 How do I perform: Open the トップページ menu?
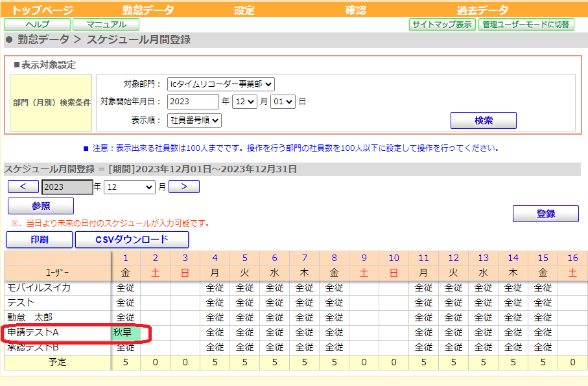coord(42,10)
